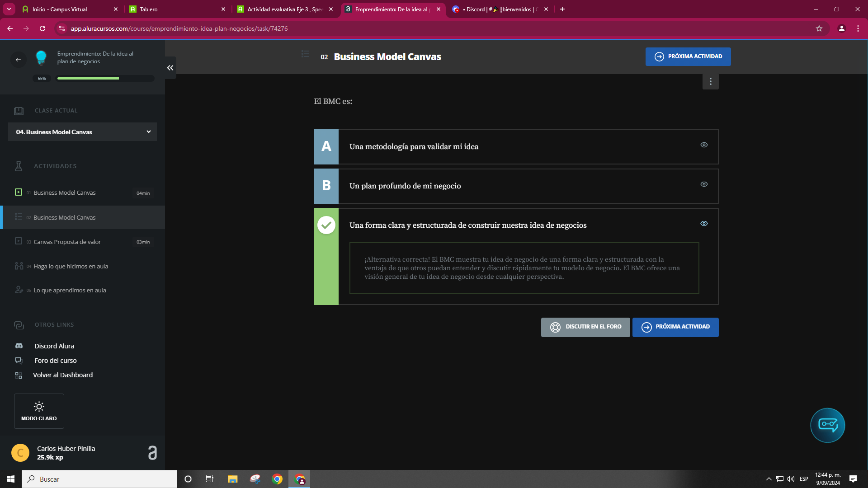Select activity 02 Business Model Canvas

pyautogui.click(x=83, y=217)
